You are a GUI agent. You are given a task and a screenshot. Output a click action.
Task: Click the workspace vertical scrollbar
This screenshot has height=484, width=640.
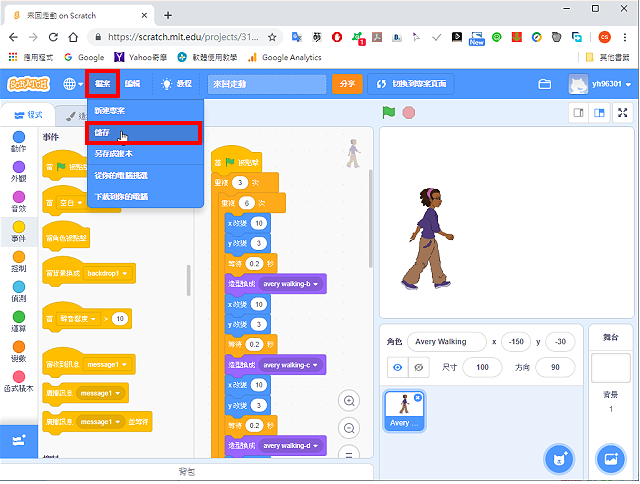coord(370,219)
